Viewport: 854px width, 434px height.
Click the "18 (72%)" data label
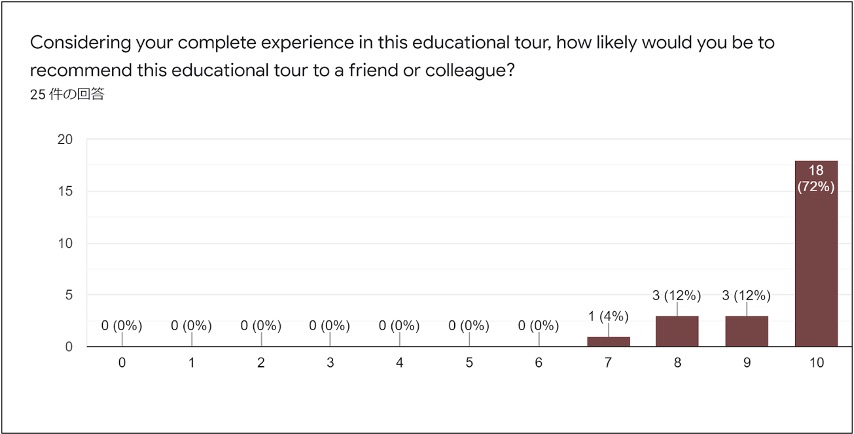(x=816, y=179)
